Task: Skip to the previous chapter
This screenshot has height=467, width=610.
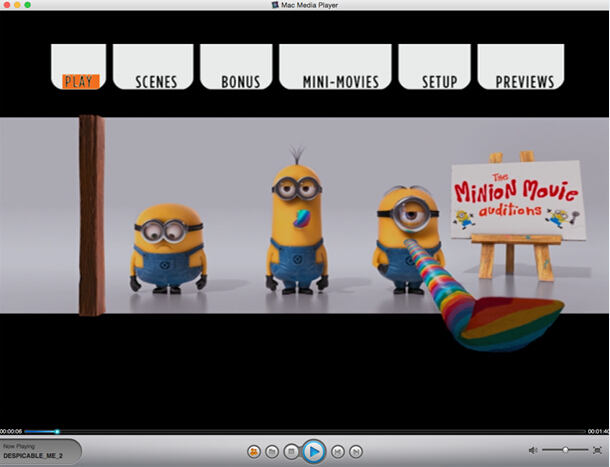Action: (x=338, y=452)
